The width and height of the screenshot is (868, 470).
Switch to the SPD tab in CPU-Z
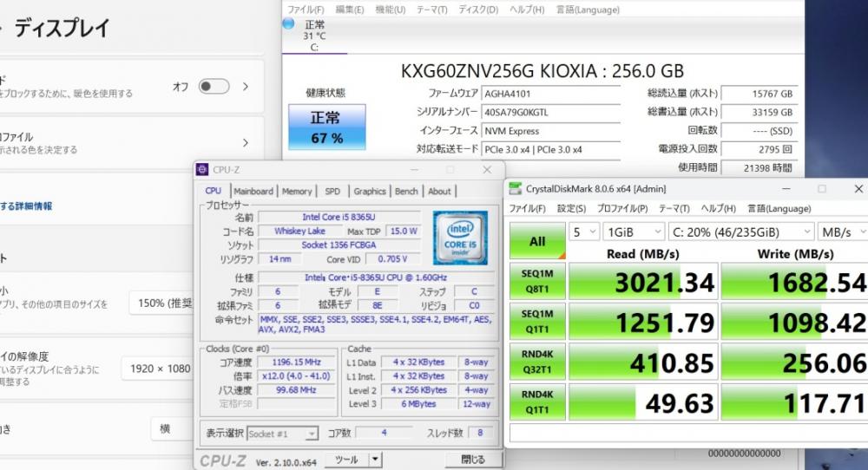click(332, 192)
